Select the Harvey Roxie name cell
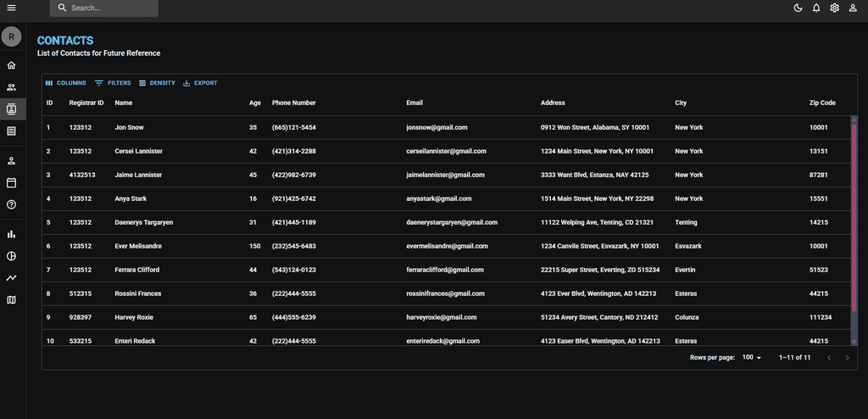Image resolution: width=868 pixels, height=419 pixels. [x=134, y=317]
